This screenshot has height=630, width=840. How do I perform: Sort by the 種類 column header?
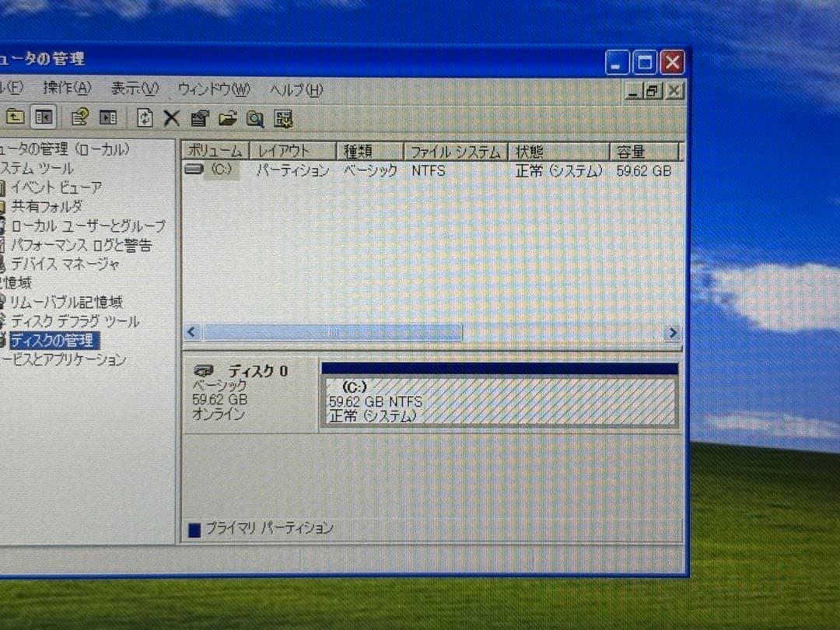(369, 152)
